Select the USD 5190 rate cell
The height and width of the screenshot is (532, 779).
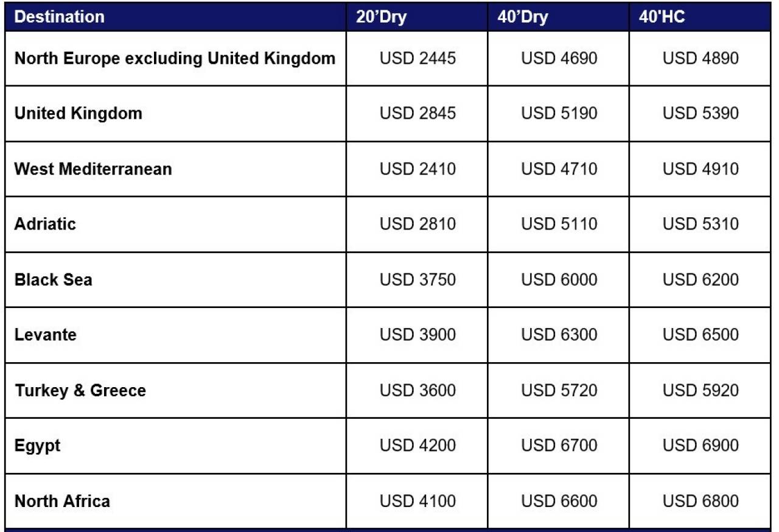pyautogui.click(x=559, y=114)
